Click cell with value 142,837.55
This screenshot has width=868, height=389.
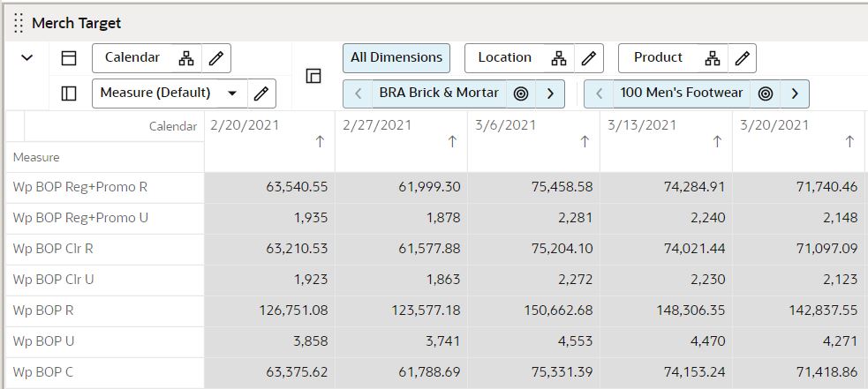tap(799, 310)
